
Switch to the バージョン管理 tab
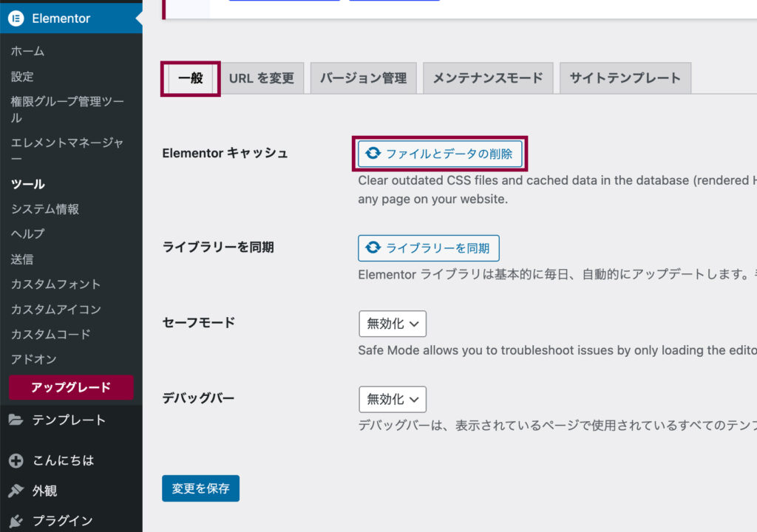363,78
